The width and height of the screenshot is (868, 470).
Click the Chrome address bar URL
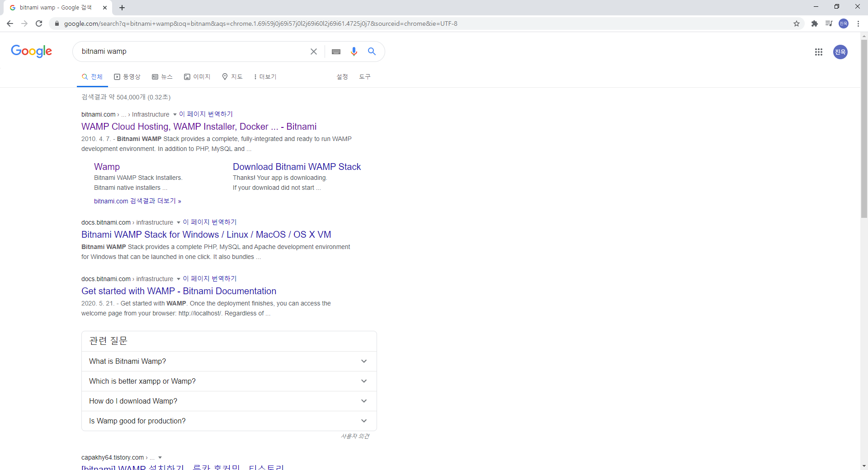[260, 23]
